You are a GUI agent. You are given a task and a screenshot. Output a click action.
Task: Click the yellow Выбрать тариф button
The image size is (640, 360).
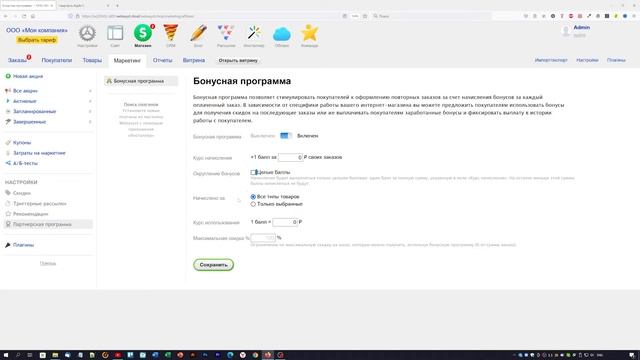37,40
